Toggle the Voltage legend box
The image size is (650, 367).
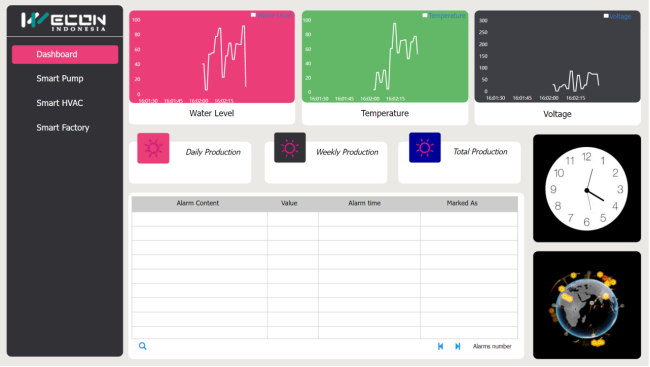pyautogui.click(x=606, y=16)
